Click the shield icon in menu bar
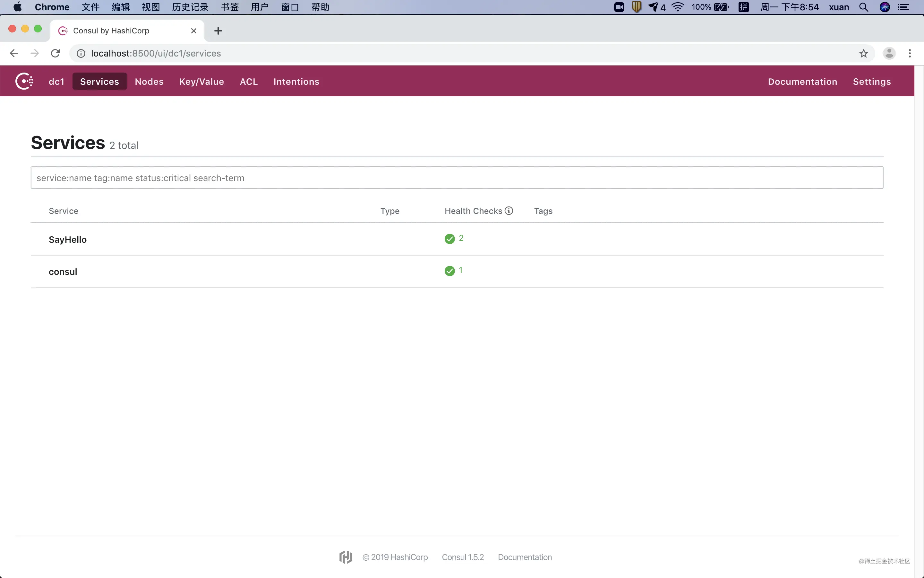The height and width of the screenshot is (578, 924). pyautogui.click(x=637, y=7)
